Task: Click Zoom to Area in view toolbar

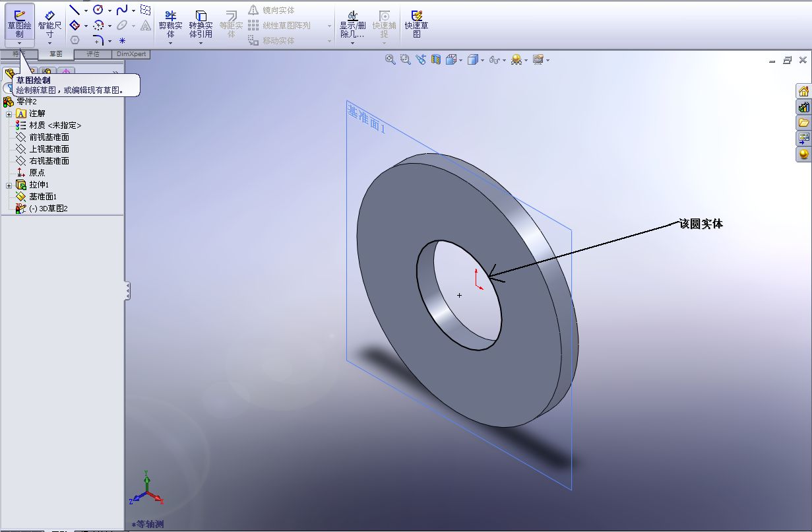Action: [x=405, y=59]
